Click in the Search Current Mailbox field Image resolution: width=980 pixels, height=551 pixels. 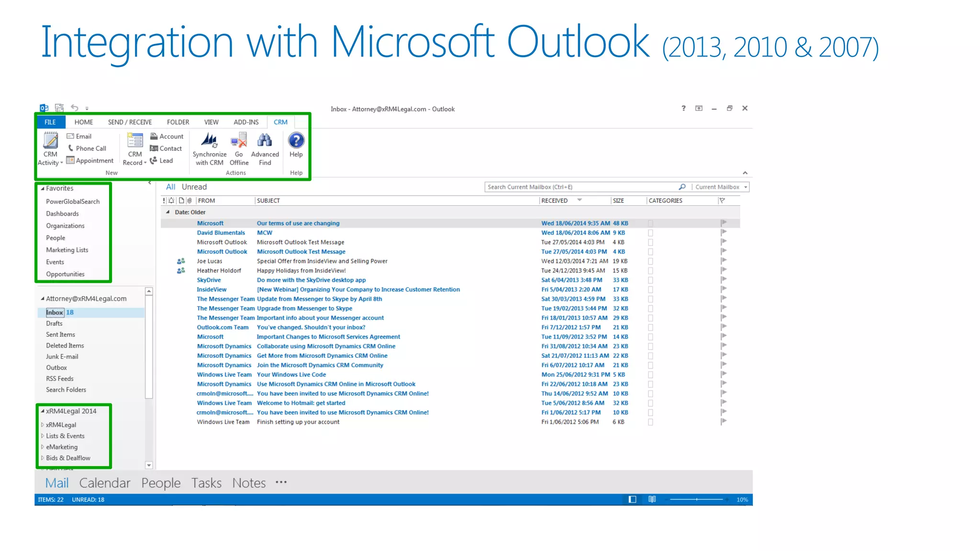click(581, 187)
